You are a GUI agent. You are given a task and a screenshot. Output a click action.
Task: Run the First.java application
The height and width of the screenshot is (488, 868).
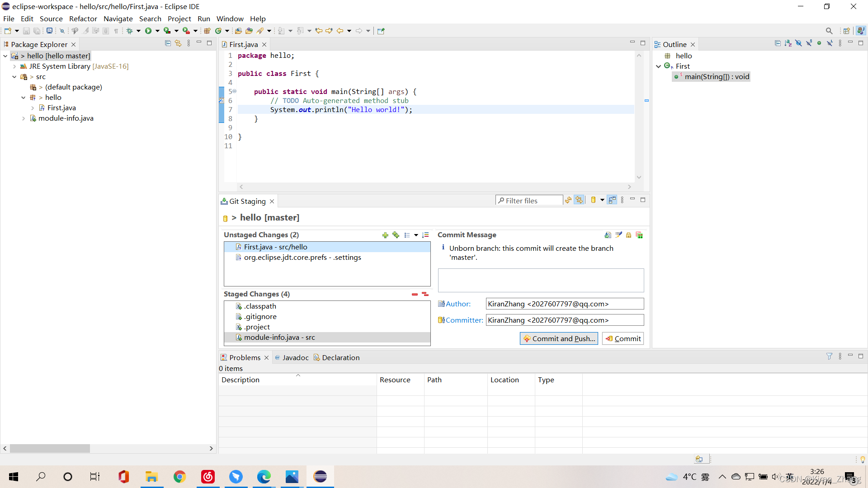click(x=149, y=30)
